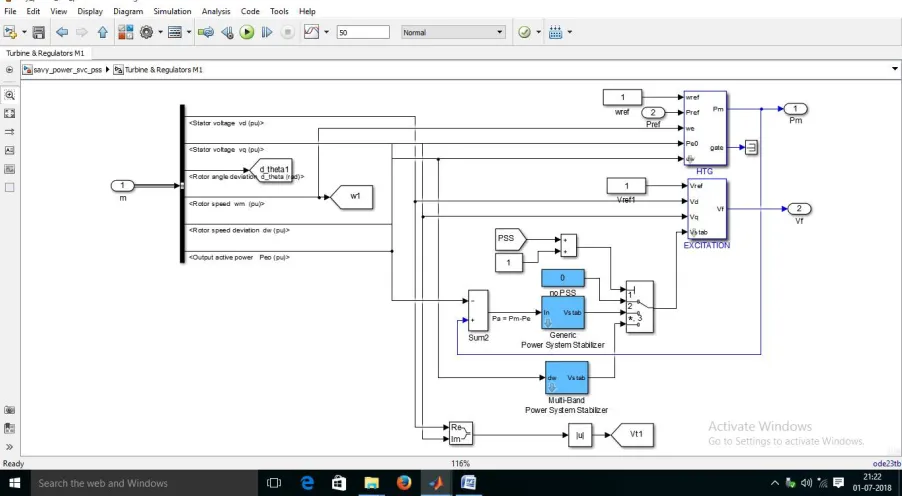The height and width of the screenshot is (496, 902).
Task: Open Model Configuration Parameters gear icon
Action: pos(147,32)
